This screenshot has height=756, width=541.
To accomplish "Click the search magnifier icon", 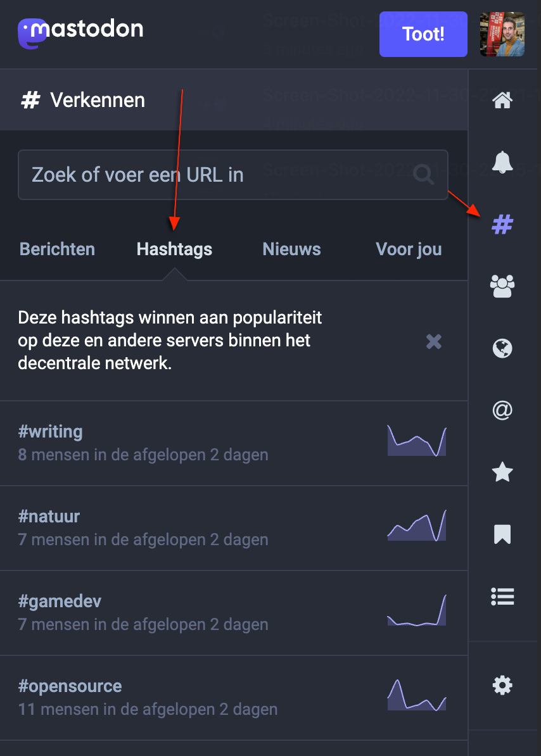I will (423, 174).
